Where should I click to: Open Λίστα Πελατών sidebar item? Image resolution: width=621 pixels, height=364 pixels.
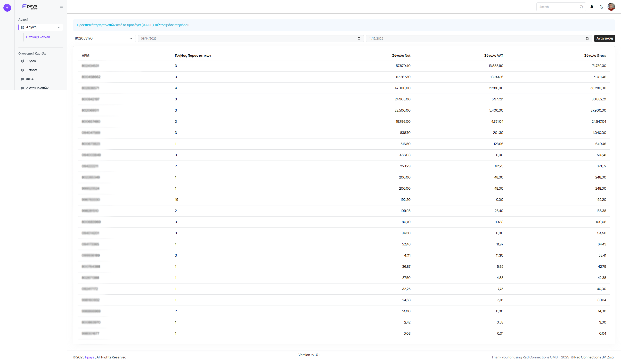[37, 88]
